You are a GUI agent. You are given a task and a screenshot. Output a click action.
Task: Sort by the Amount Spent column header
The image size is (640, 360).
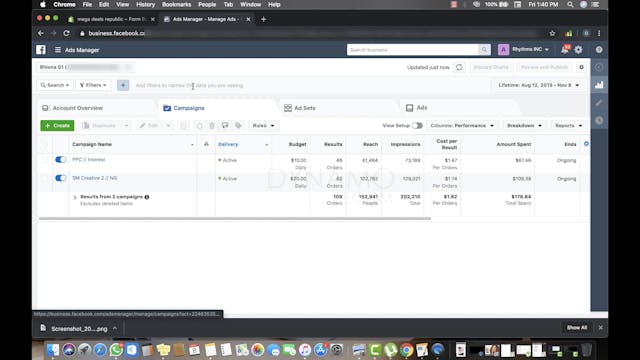(x=513, y=144)
